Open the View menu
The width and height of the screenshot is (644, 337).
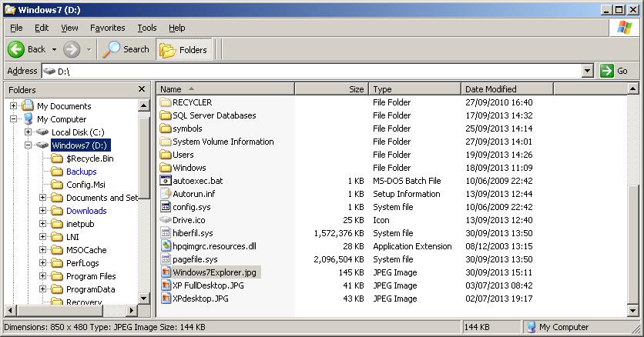pyautogui.click(x=69, y=28)
